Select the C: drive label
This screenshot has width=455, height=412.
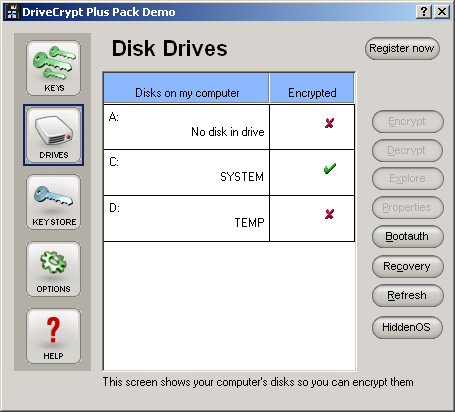pyautogui.click(x=114, y=162)
